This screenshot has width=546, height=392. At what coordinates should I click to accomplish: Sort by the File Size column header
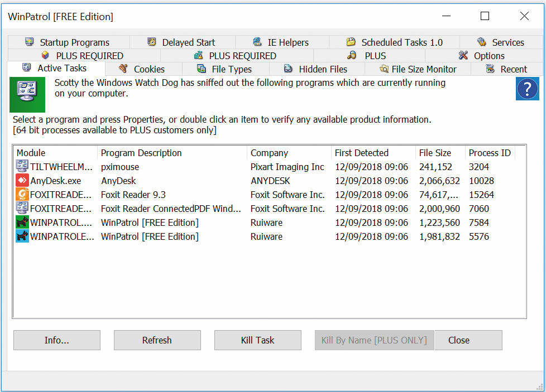pos(440,153)
